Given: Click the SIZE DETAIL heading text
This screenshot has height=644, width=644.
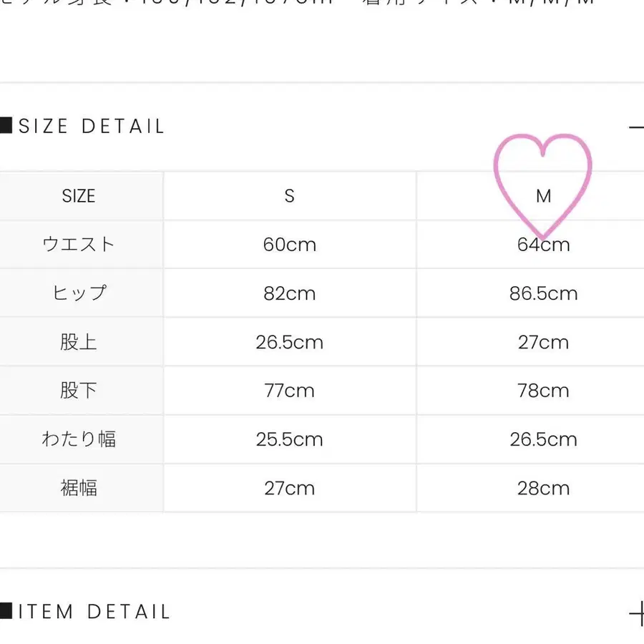Looking at the screenshot, I should [92, 126].
